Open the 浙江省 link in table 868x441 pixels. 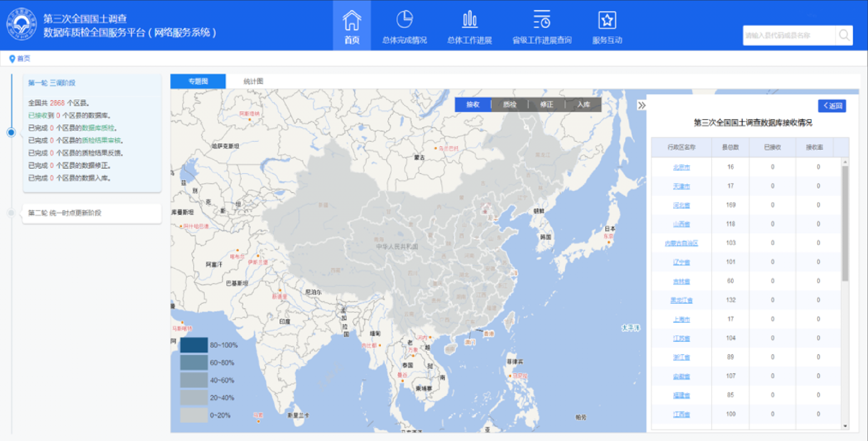point(681,357)
